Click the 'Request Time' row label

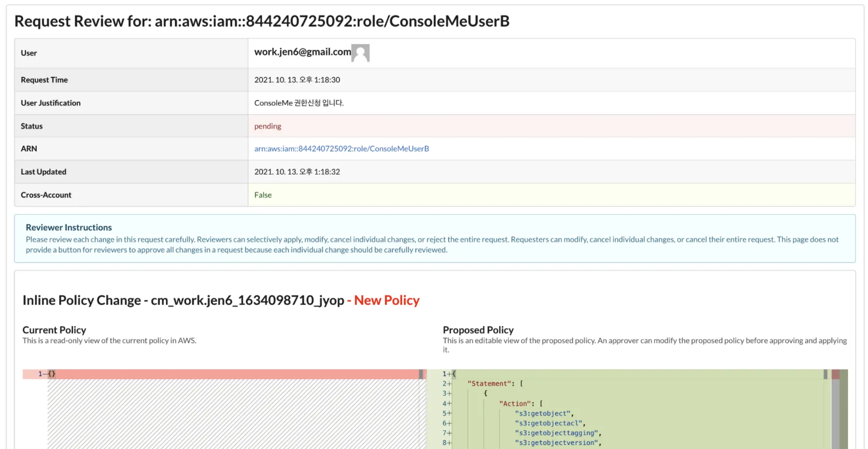pos(44,80)
